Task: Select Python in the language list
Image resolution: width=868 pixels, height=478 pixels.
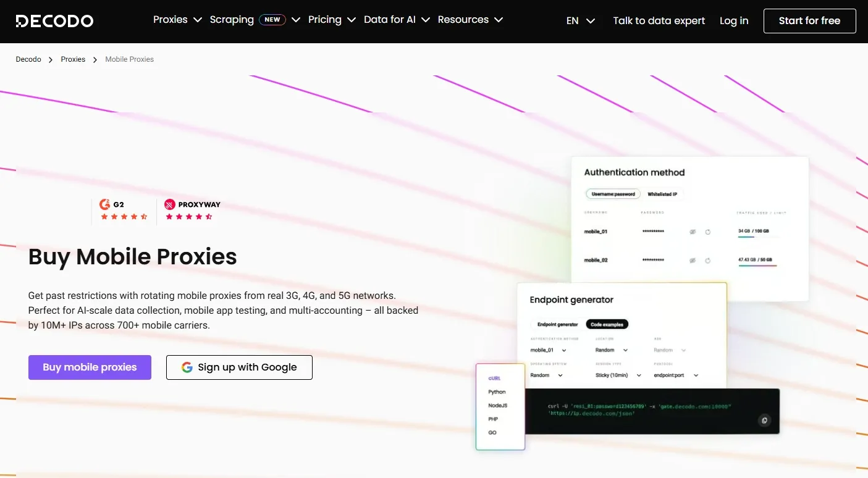Action: click(497, 392)
